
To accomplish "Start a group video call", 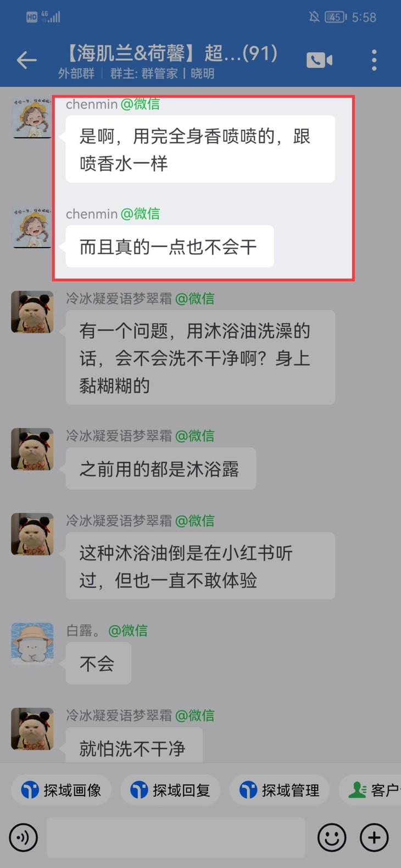I will [319, 60].
